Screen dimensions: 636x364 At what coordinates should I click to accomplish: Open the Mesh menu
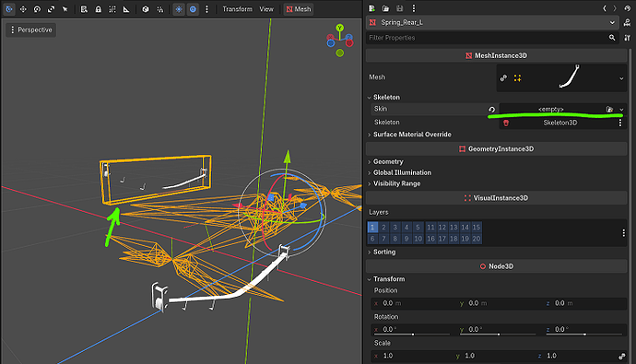coord(299,9)
